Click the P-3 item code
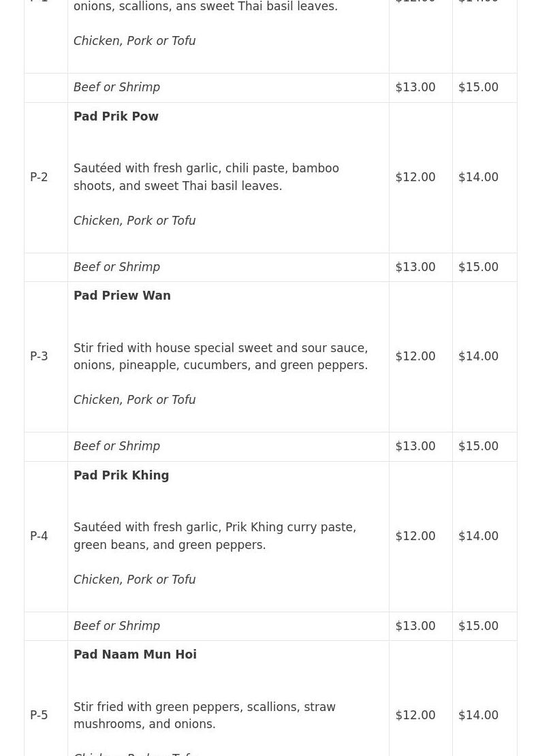 coord(39,356)
